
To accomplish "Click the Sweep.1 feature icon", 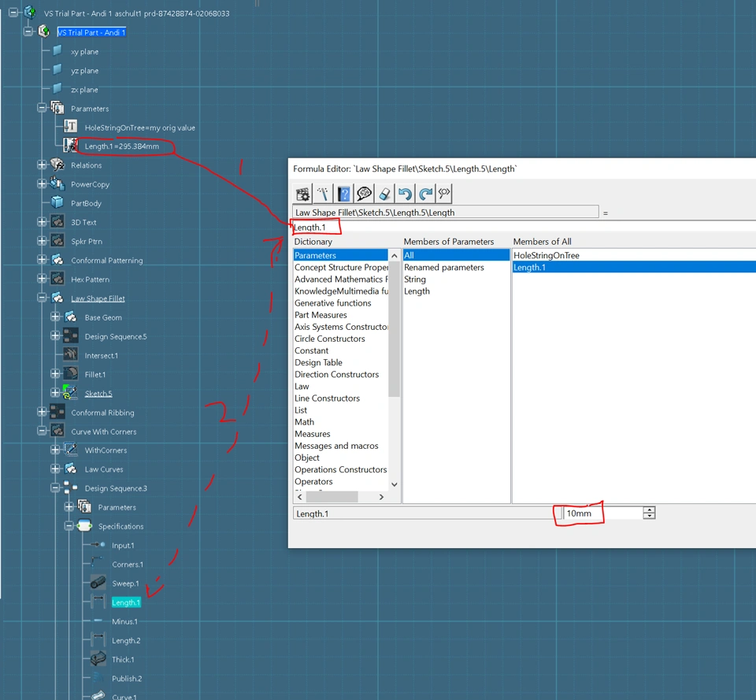I will 98,583.
